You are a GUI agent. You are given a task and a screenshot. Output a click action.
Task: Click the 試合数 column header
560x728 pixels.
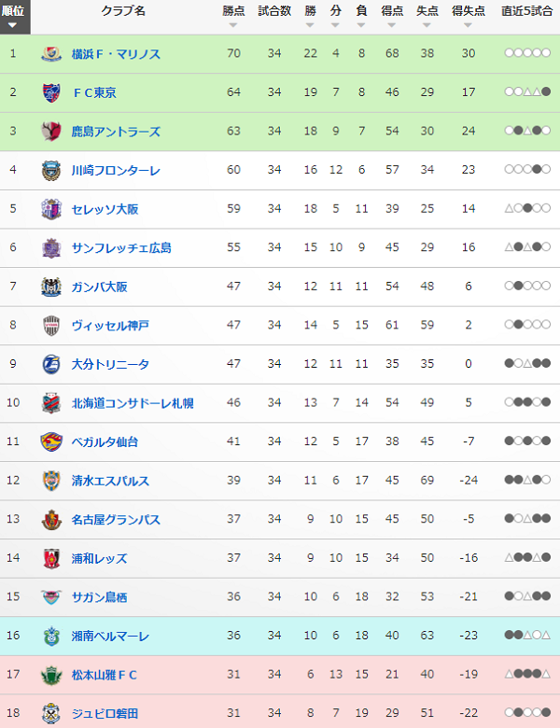tap(274, 11)
